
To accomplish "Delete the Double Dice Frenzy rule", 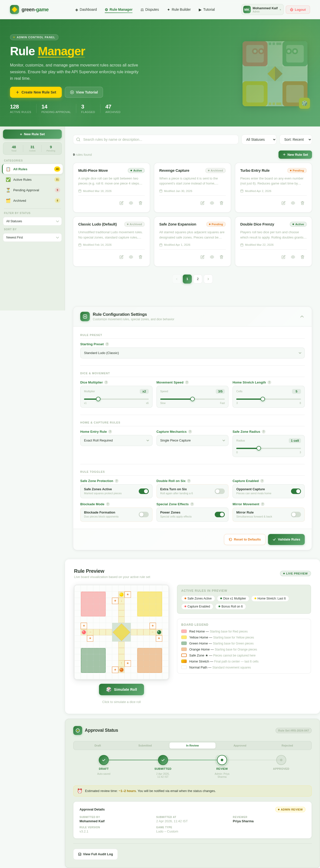I will tap(302, 257).
